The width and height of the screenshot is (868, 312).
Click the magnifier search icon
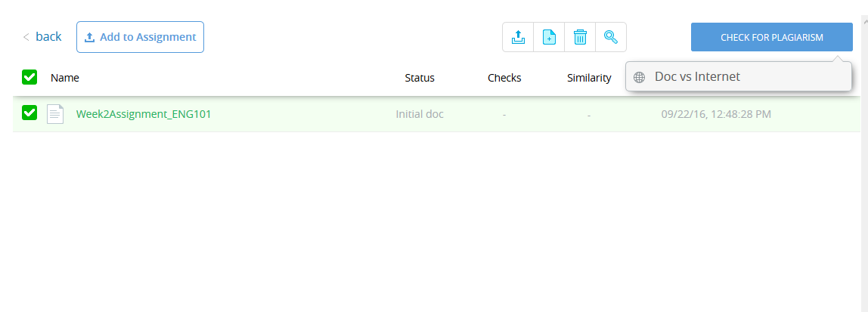(x=611, y=37)
